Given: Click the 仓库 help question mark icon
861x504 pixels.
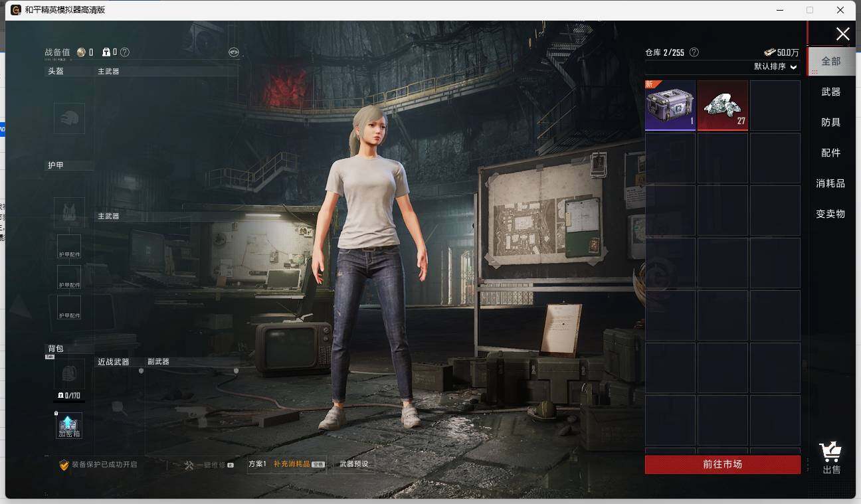Looking at the screenshot, I should (694, 52).
